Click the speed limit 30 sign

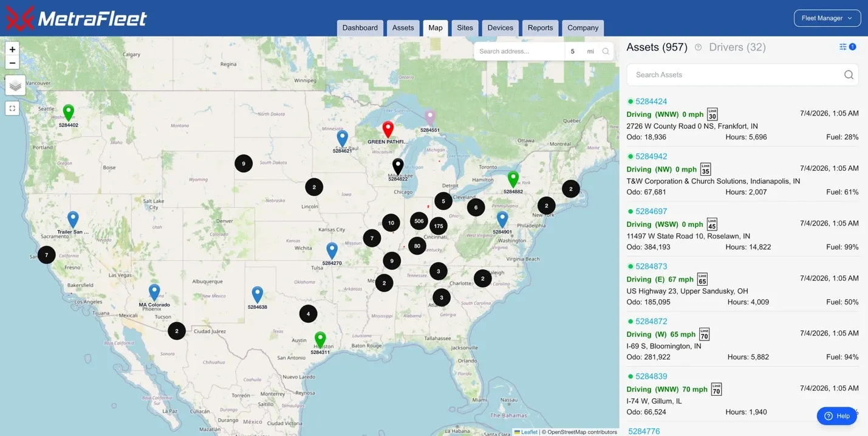point(713,114)
